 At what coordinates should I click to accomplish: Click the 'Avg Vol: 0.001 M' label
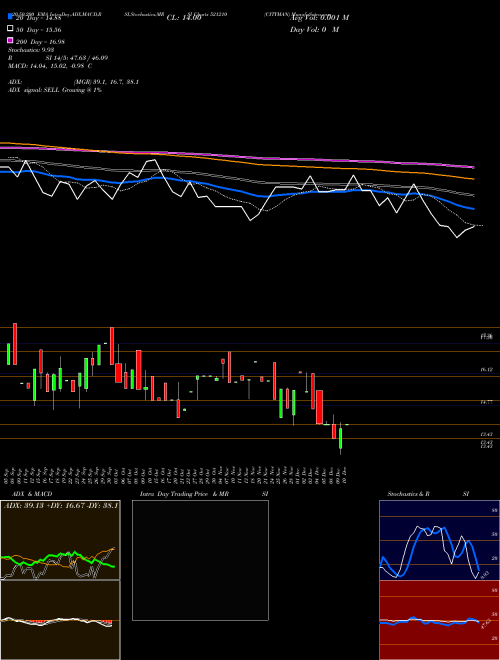click(319, 18)
